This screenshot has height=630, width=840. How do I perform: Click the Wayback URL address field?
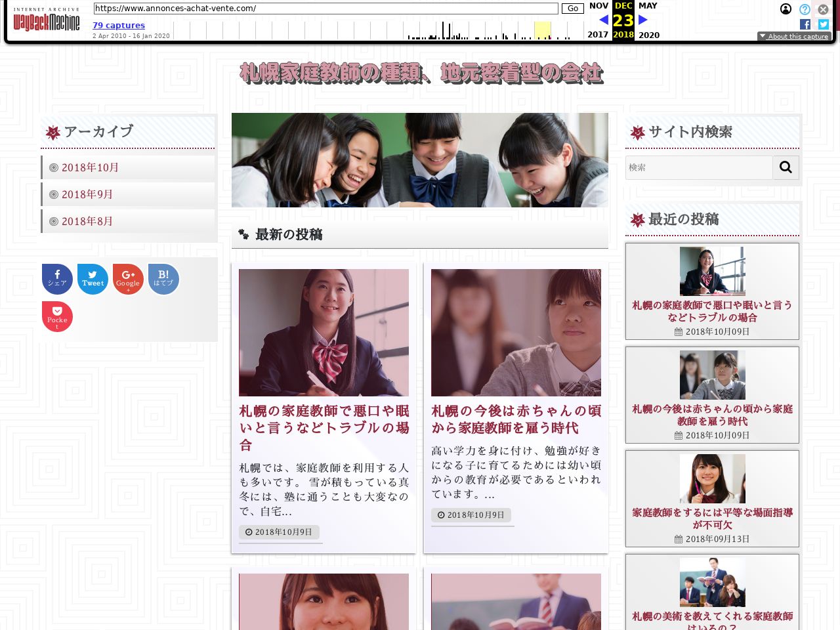click(x=325, y=9)
